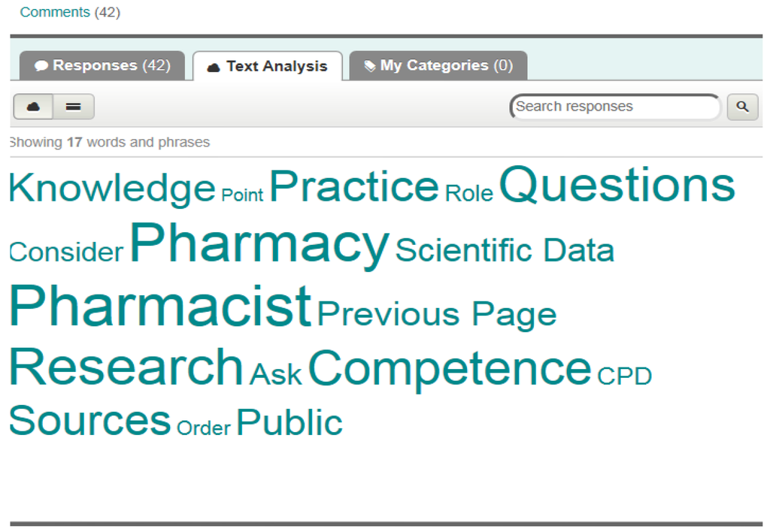
Task: Click the cloud icon on Text Analysis tab
Action: pyautogui.click(x=212, y=65)
